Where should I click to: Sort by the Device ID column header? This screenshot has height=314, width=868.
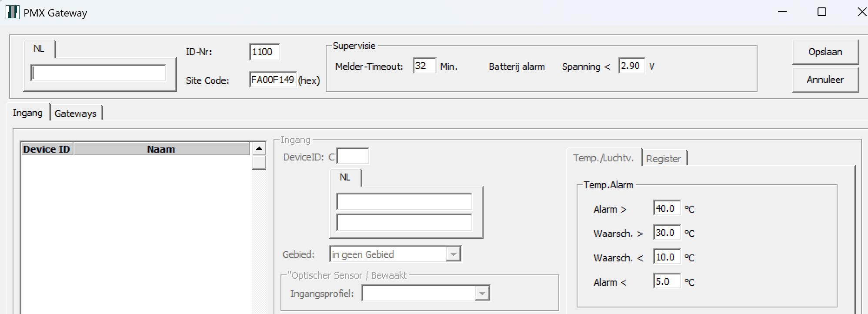coord(47,149)
